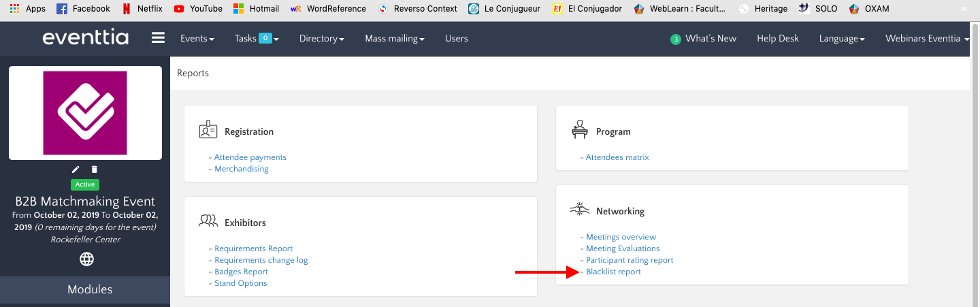Click the pencil edit event icon

(76, 169)
